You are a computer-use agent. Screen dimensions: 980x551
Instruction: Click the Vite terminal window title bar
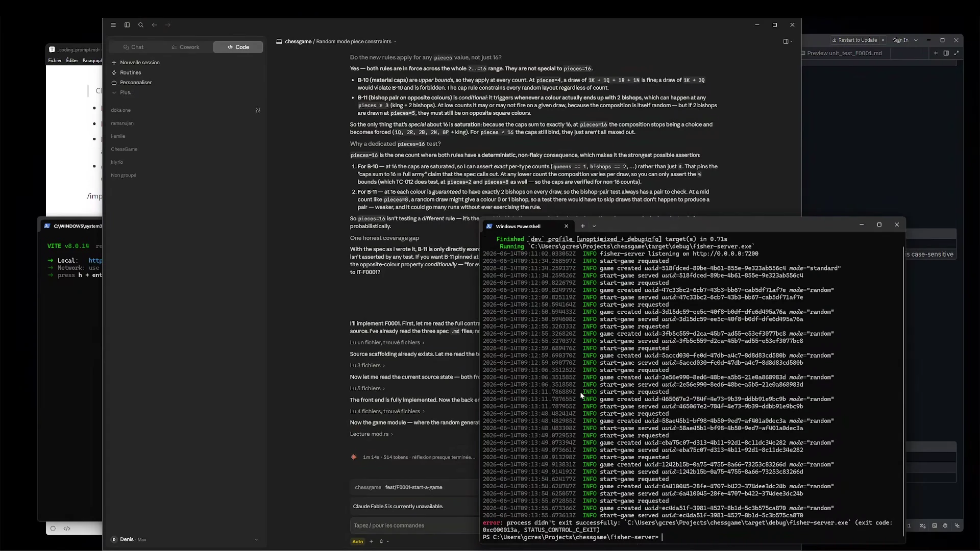[70, 226]
